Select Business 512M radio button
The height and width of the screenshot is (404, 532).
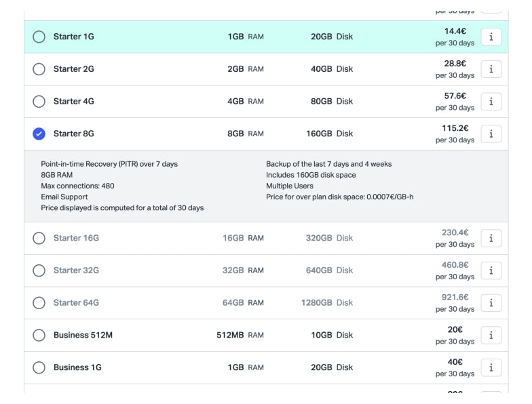(x=39, y=335)
